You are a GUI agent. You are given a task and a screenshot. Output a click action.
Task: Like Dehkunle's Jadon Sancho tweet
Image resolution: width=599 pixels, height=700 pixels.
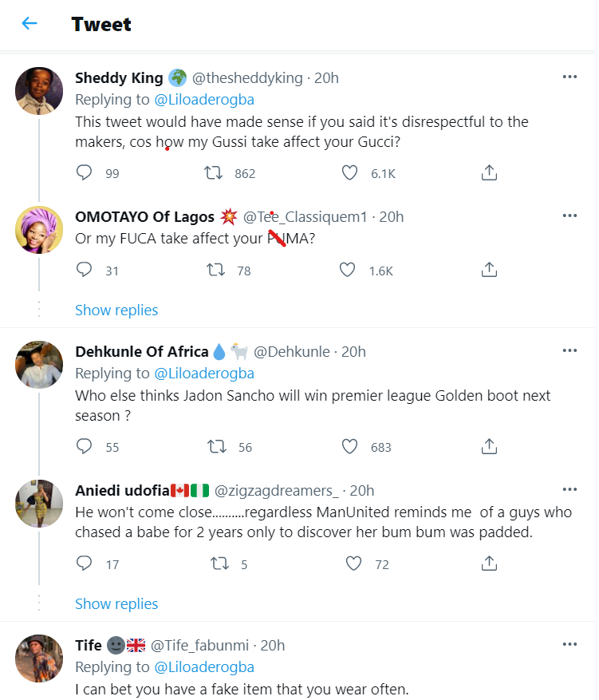[349, 447]
